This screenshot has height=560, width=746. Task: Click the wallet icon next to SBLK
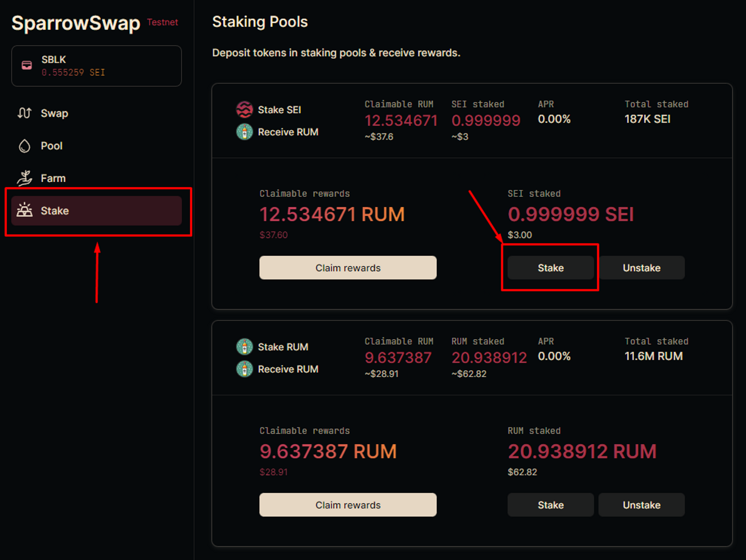[27, 66]
